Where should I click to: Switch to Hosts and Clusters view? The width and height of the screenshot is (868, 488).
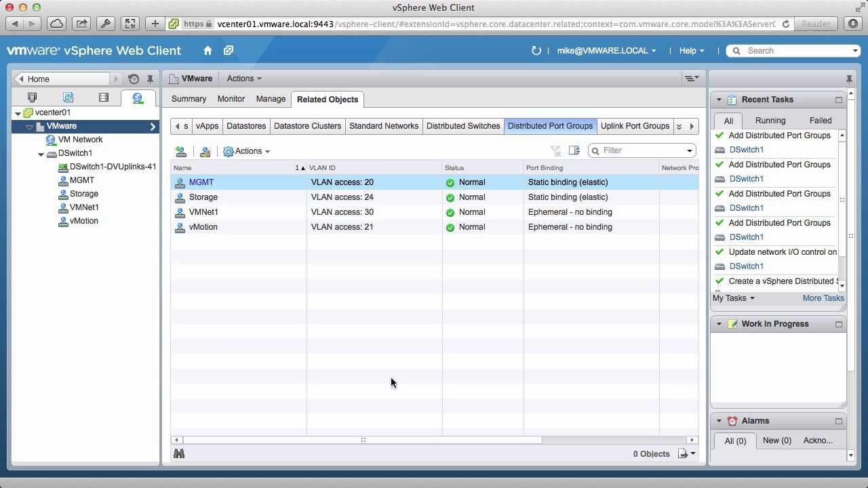(x=32, y=98)
